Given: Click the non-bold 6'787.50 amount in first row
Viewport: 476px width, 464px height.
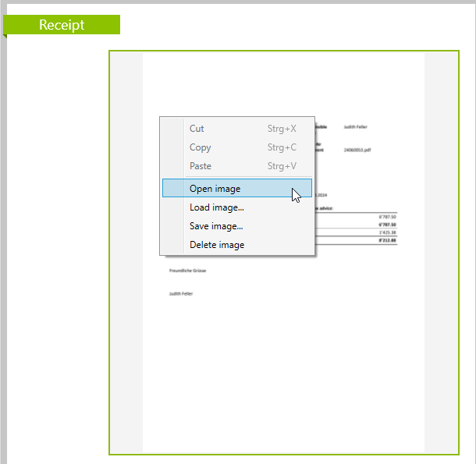Looking at the screenshot, I should click(x=387, y=216).
